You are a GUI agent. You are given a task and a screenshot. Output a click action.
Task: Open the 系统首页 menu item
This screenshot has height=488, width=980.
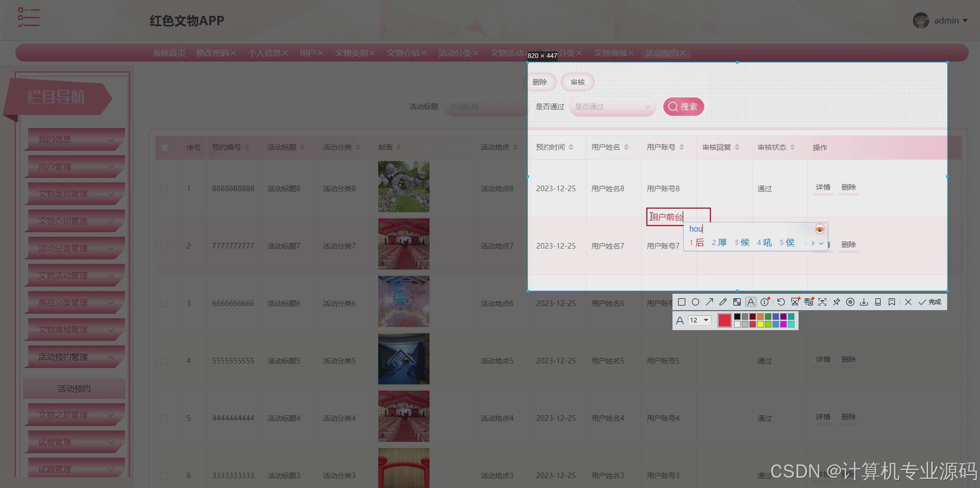[168, 53]
